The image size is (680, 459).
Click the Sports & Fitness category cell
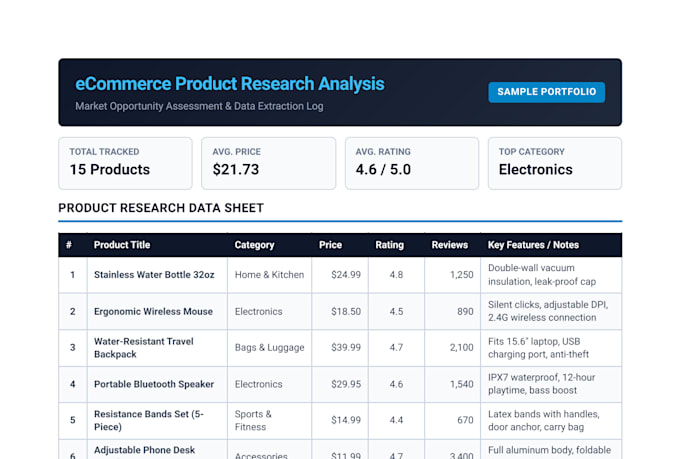269,420
